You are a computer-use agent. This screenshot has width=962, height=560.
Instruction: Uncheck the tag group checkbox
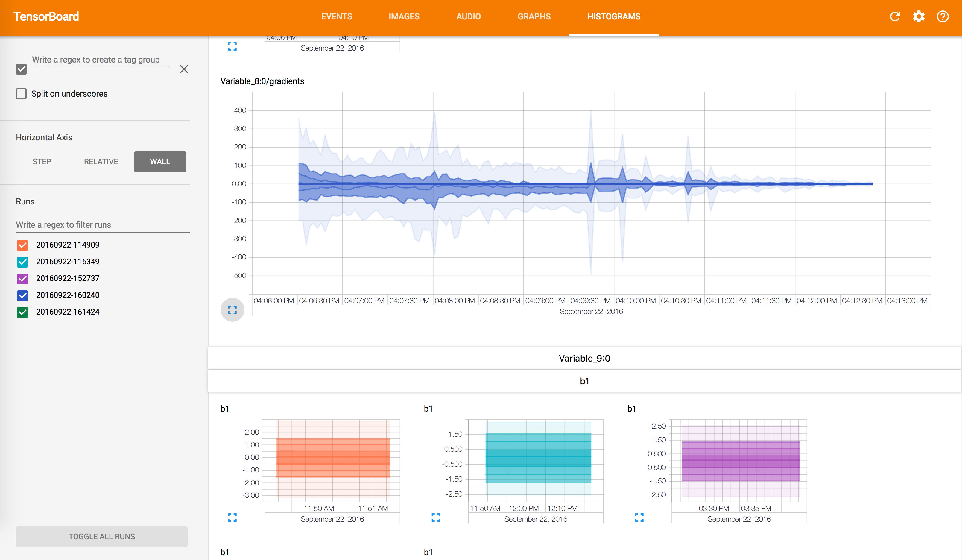pos(21,69)
